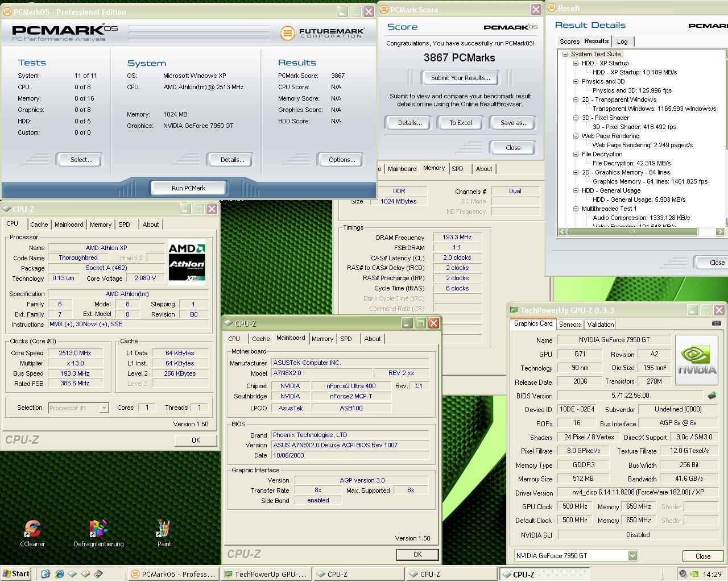This screenshot has height=582, width=728.
Task: Click the 3867 PCMarks score text
Action: (x=459, y=57)
